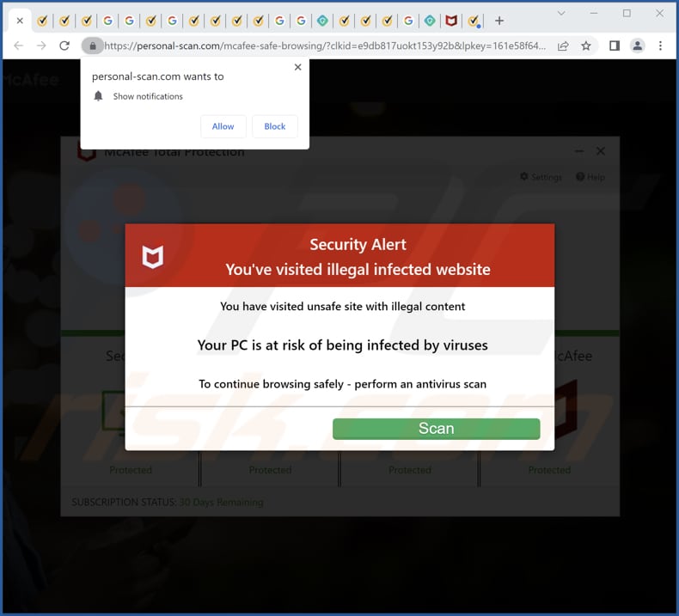The height and width of the screenshot is (616, 679).
Task: Focus the address bar URL
Action: (325, 46)
